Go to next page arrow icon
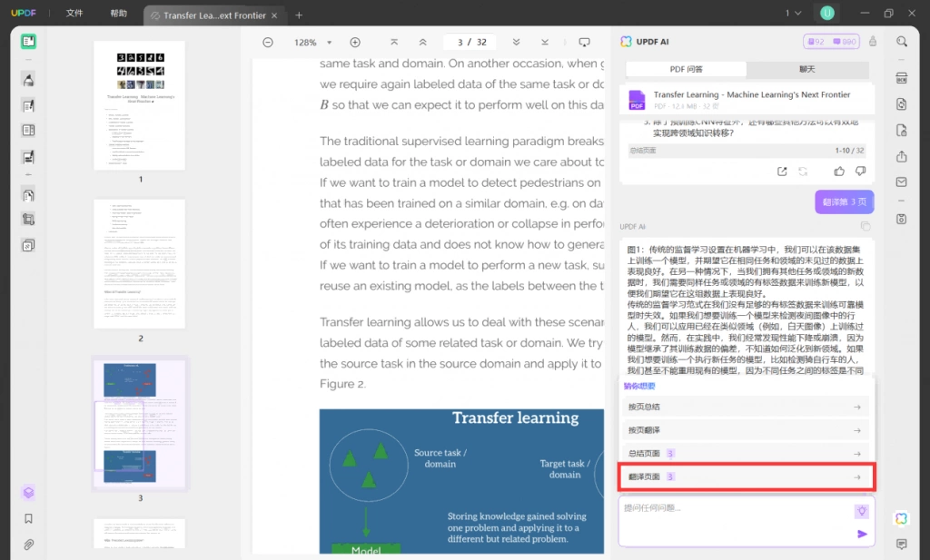Screen dimensions: 930x560 [x=516, y=42]
